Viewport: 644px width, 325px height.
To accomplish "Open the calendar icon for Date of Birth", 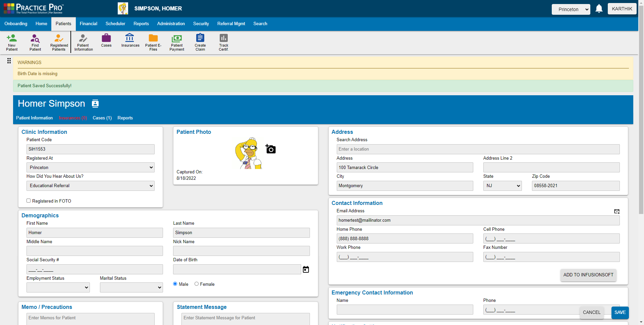I will pyautogui.click(x=306, y=269).
